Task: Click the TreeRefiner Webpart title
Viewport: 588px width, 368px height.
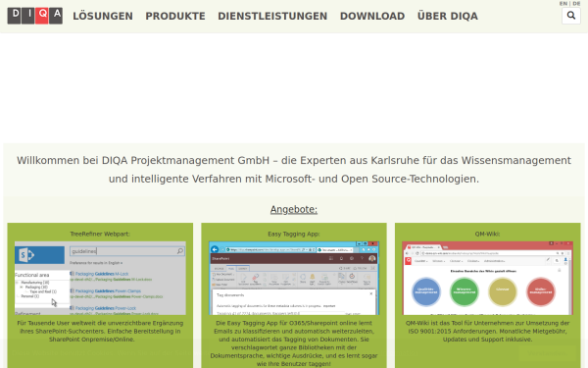Action: (100, 234)
